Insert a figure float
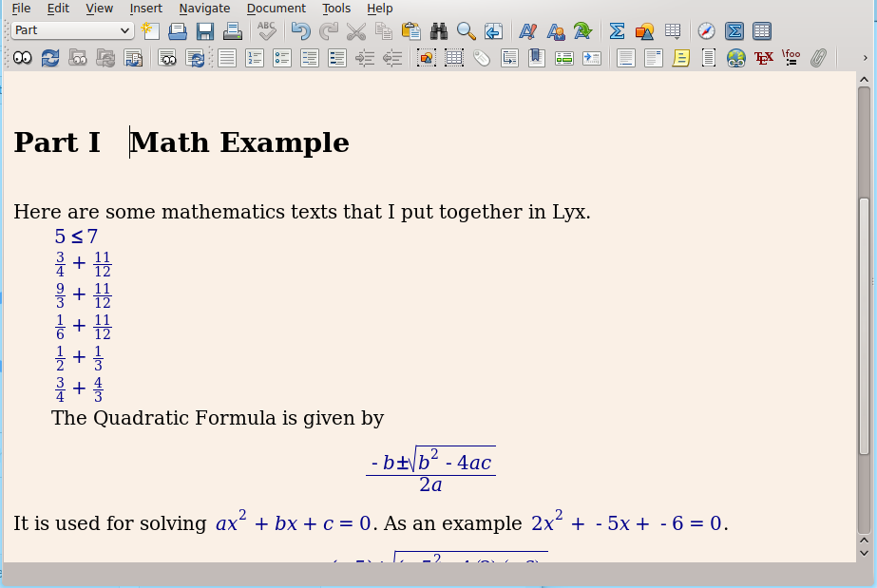Image resolution: width=877 pixels, height=588 pixels. (x=427, y=58)
